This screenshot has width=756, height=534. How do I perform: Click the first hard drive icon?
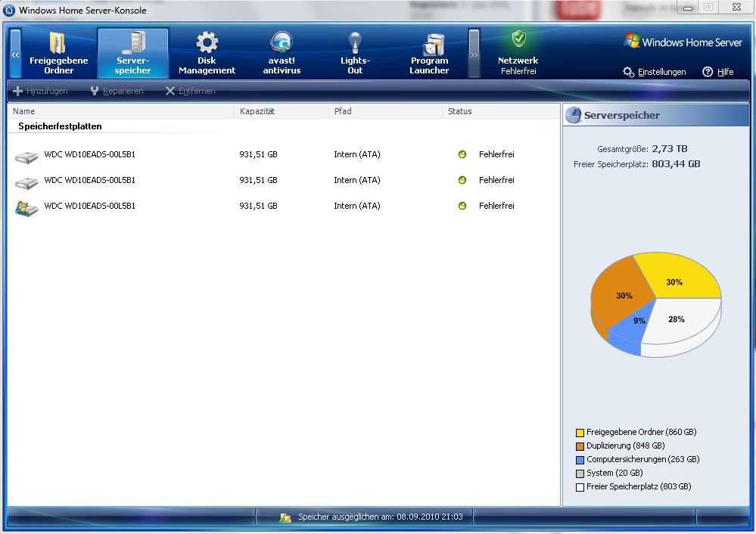(x=26, y=157)
